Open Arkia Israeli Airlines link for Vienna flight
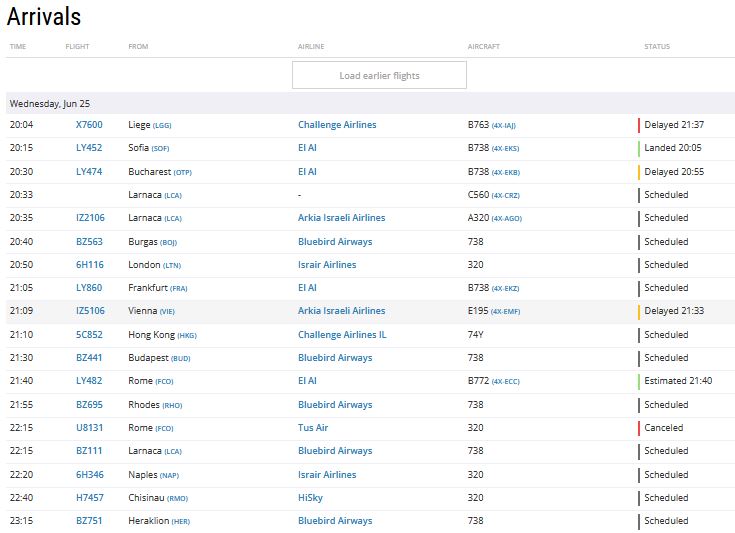The image size is (735, 533). [342, 310]
